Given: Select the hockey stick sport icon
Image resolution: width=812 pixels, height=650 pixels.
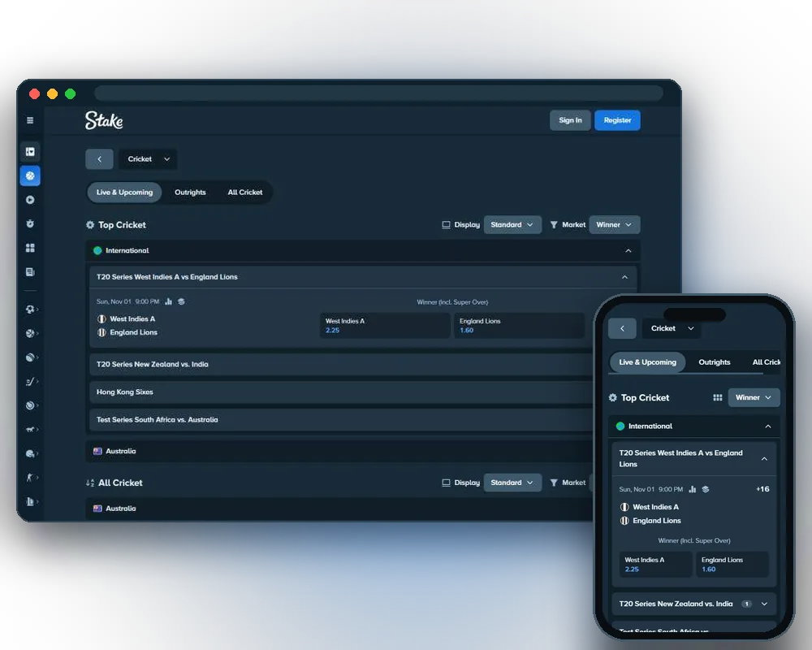Looking at the screenshot, I should pos(30,382).
